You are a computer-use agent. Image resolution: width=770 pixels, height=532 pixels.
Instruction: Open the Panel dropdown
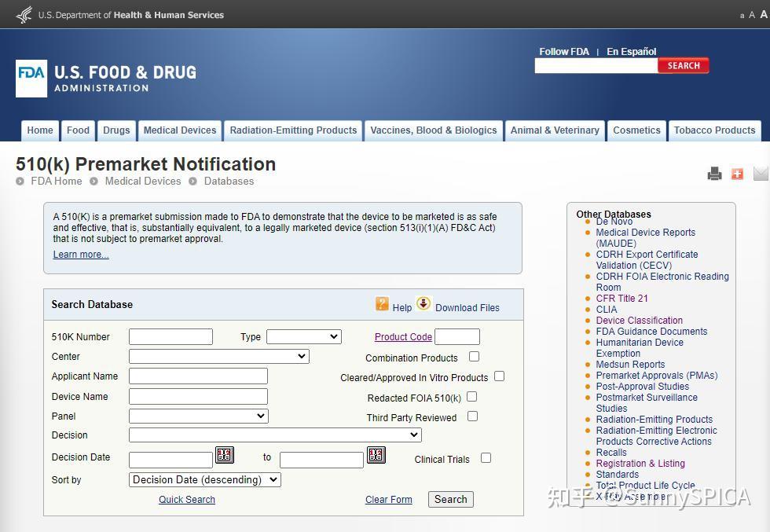198,416
